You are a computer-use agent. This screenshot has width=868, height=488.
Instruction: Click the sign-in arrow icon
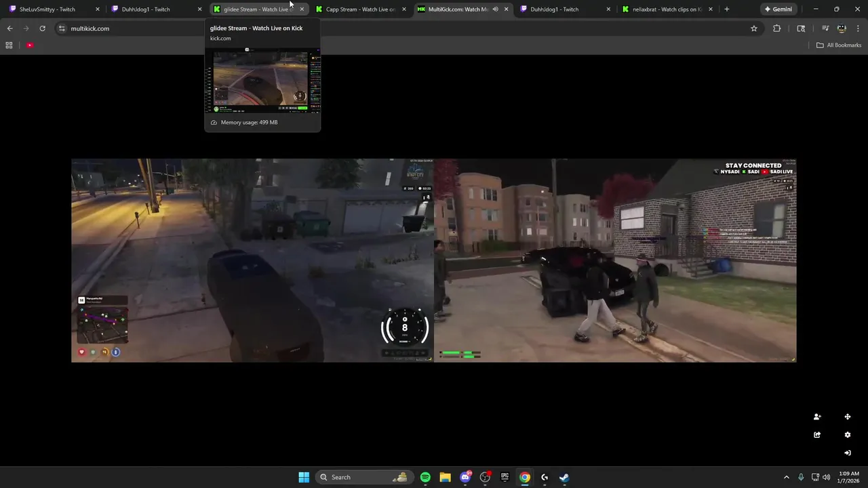[848, 453]
